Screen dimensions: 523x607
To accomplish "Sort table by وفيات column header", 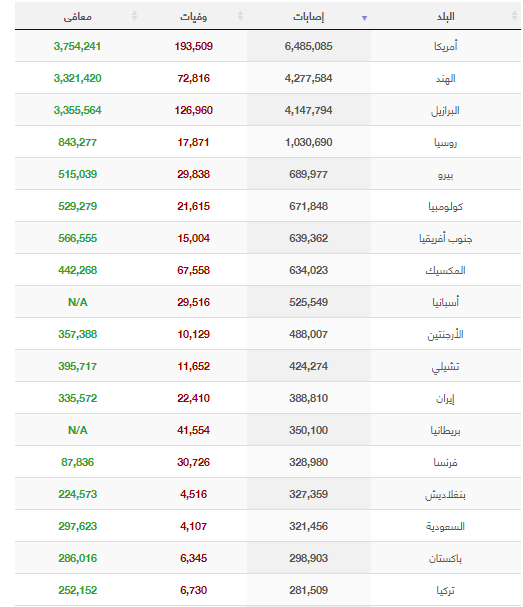I will (193, 16).
